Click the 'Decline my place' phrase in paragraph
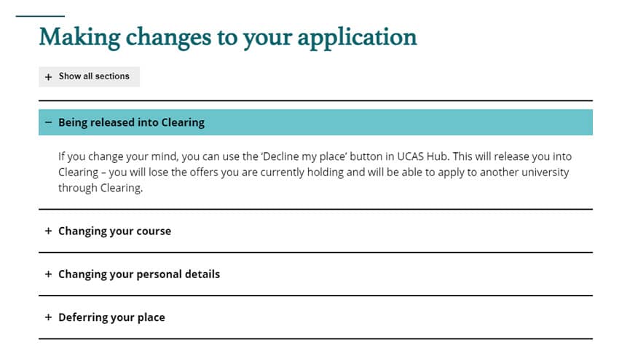Viewport: 619px width, 364px height. [x=304, y=157]
